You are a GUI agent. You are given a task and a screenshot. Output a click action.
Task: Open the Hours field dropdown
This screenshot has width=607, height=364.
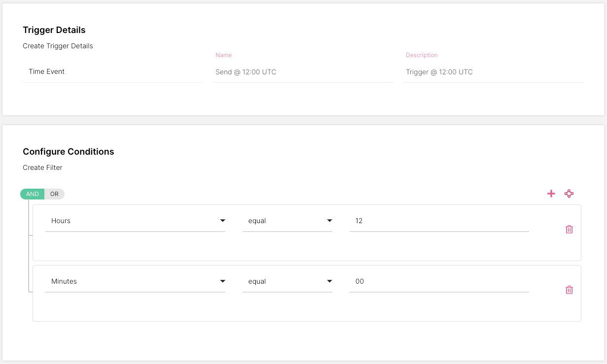tap(135, 221)
